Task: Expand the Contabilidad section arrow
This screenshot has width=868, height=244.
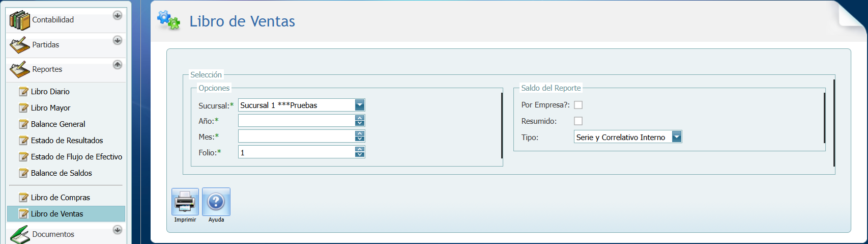Action: [x=118, y=15]
